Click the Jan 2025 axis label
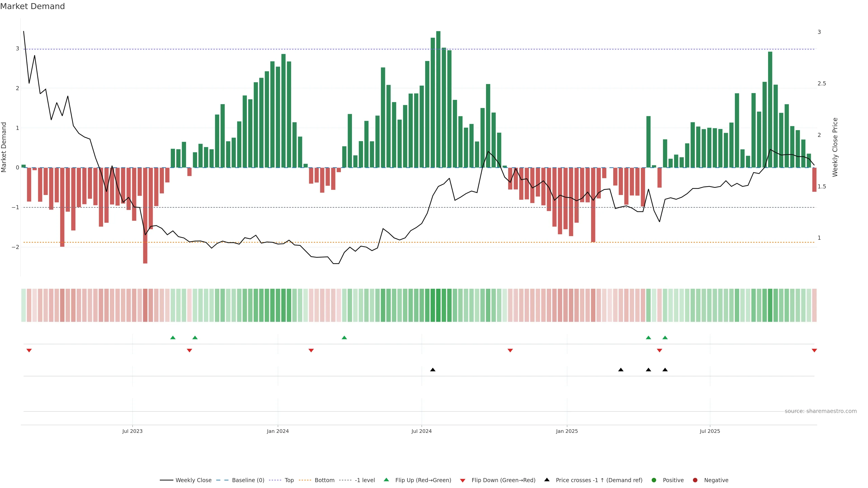This screenshot has width=868, height=488. [x=567, y=431]
